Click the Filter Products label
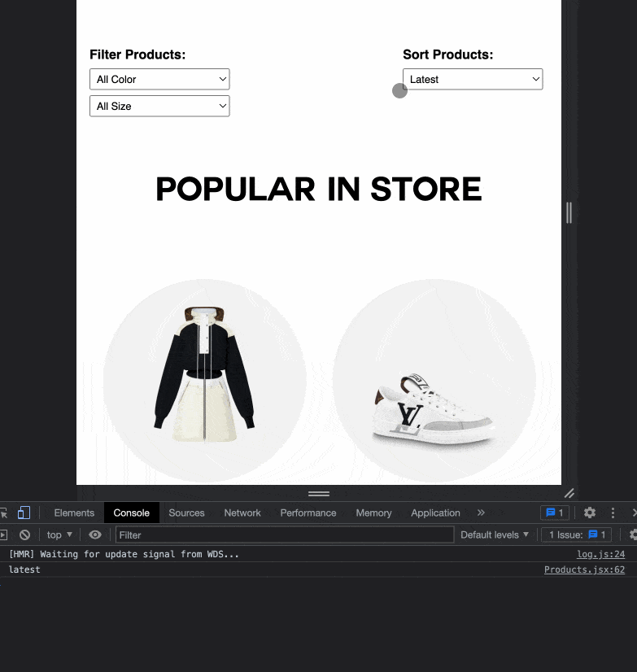Viewport: 637px width, 672px height. [x=137, y=55]
